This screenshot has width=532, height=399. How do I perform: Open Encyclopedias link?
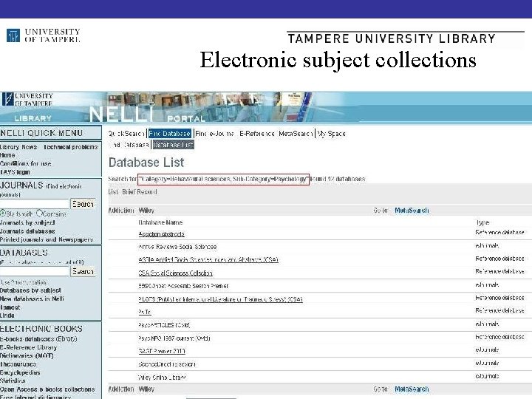20,372
